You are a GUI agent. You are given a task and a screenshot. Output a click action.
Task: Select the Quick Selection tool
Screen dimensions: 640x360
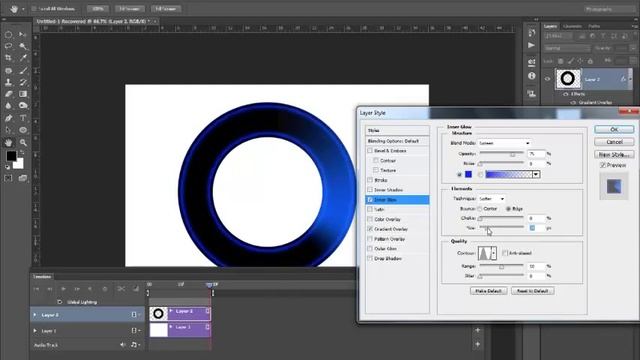[x=23, y=46]
